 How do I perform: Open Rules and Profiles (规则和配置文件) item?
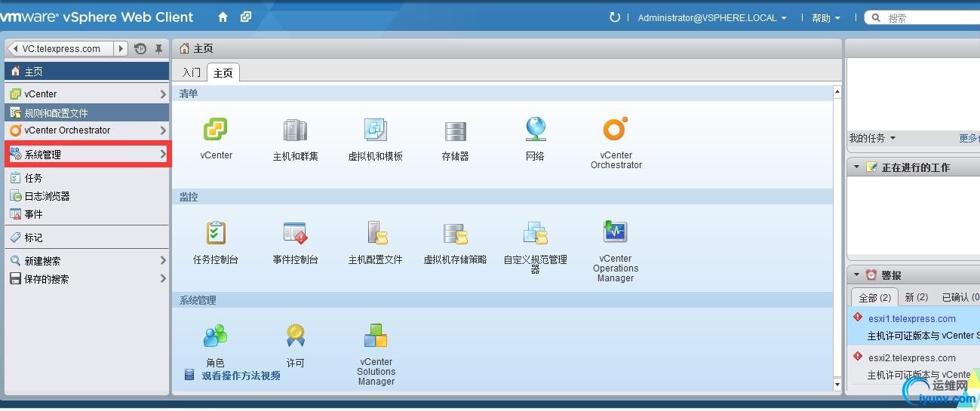pyautogui.click(x=87, y=112)
